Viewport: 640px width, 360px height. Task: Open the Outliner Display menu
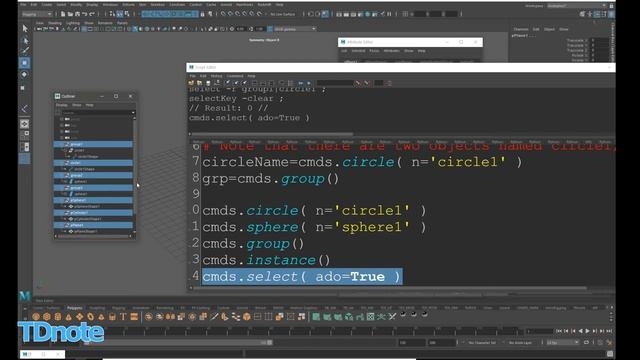(x=62, y=105)
